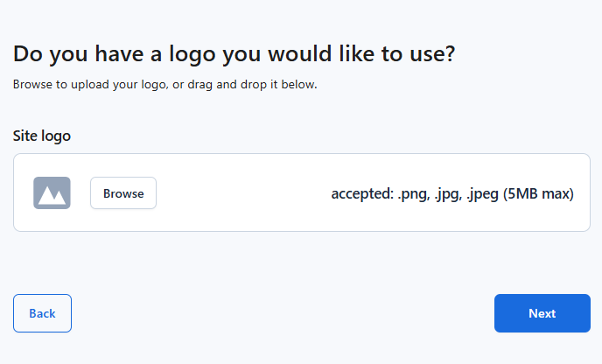The height and width of the screenshot is (364, 602).
Task: Open file picker via Browse
Action: (123, 193)
